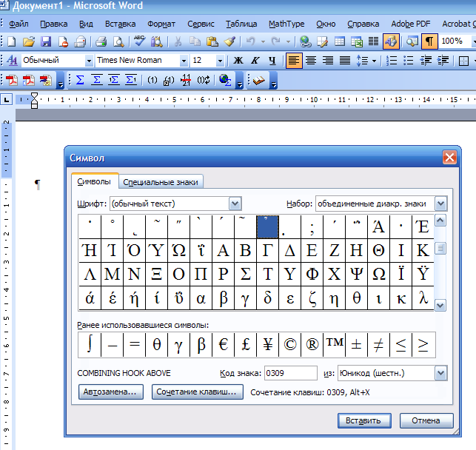Toggle numbered list formatting
Screen dimensions: 476x450
[x=392, y=61]
